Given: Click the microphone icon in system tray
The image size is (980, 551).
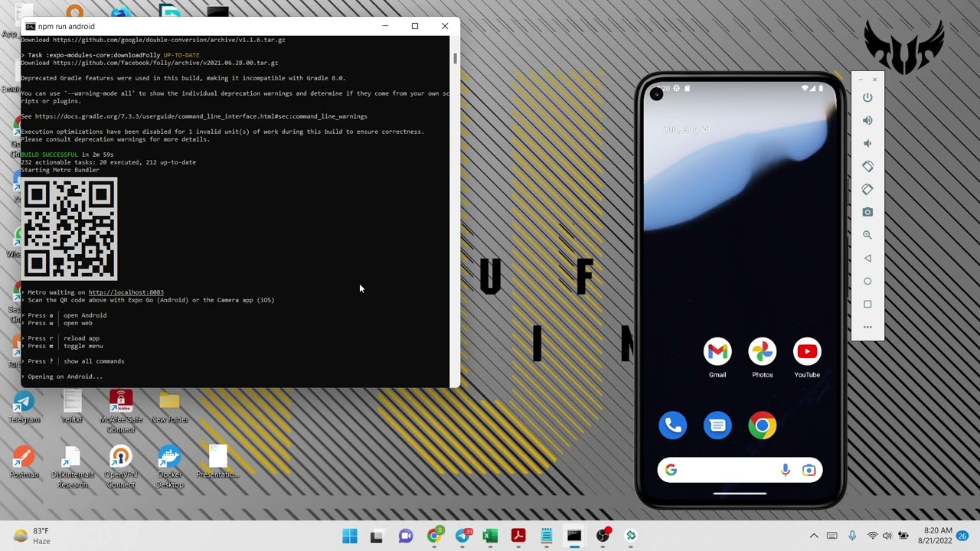Looking at the screenshot, I should click(x=852, y=536).
